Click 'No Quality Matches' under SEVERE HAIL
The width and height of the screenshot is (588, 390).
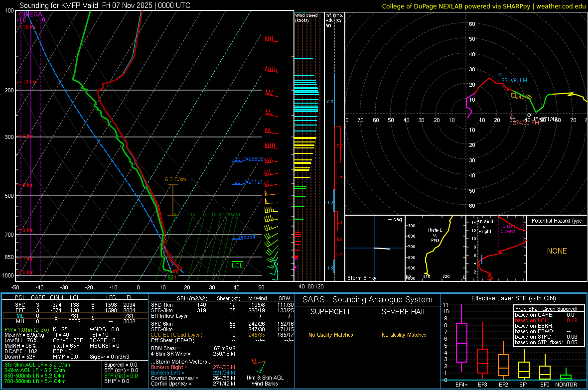(404, 335)
